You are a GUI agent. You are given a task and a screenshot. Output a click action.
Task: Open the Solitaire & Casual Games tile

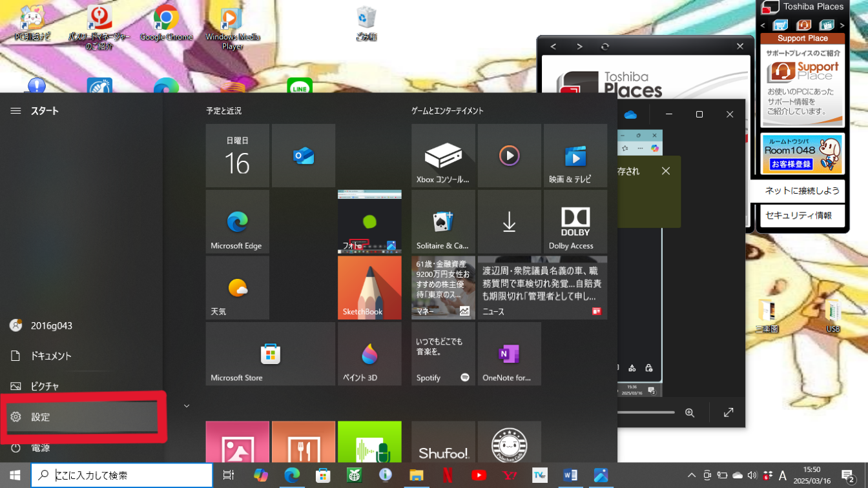[443, 221]
